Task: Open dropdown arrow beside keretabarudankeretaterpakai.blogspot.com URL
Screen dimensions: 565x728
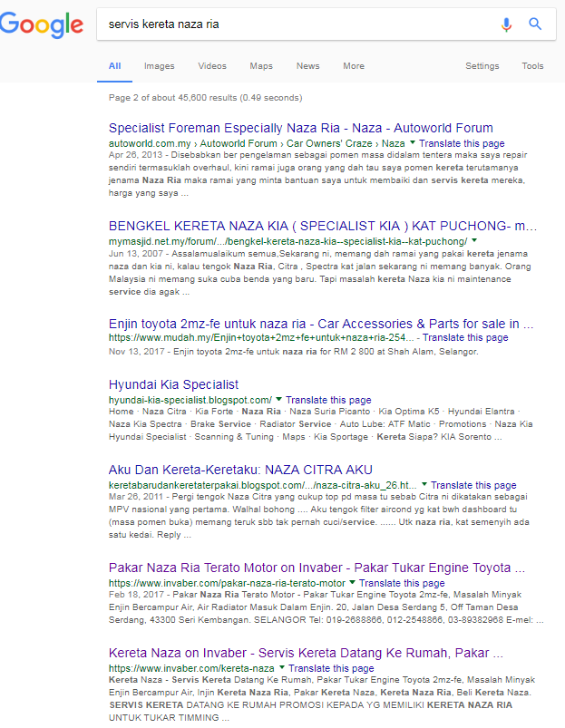Action: (x=424, y=484)
